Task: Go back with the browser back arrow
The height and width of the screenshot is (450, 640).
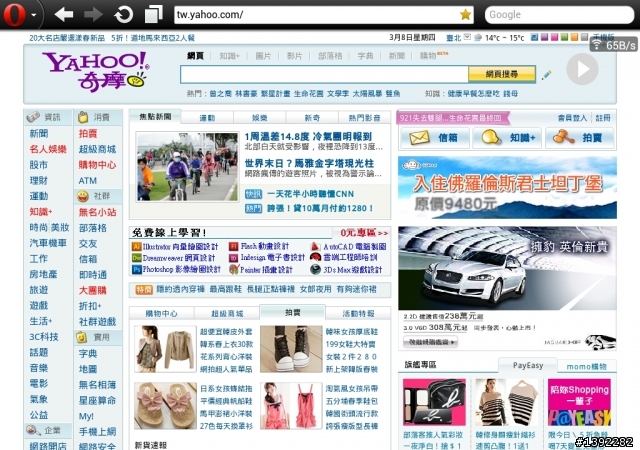Action: 63,15
